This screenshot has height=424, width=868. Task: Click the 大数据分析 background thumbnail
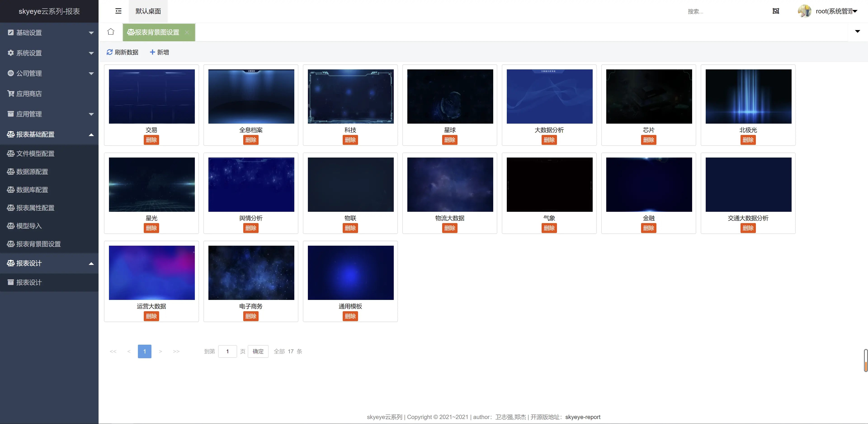click(x=549, y=96)
